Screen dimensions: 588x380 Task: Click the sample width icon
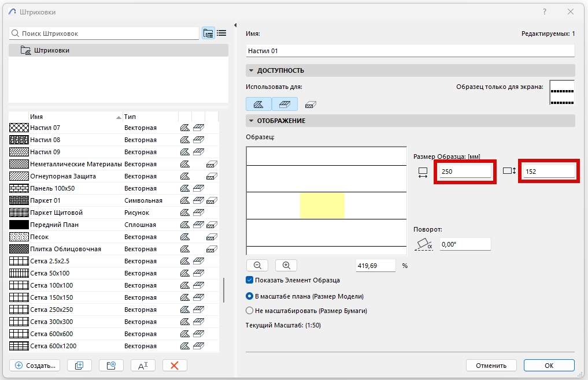coord(423,173)
